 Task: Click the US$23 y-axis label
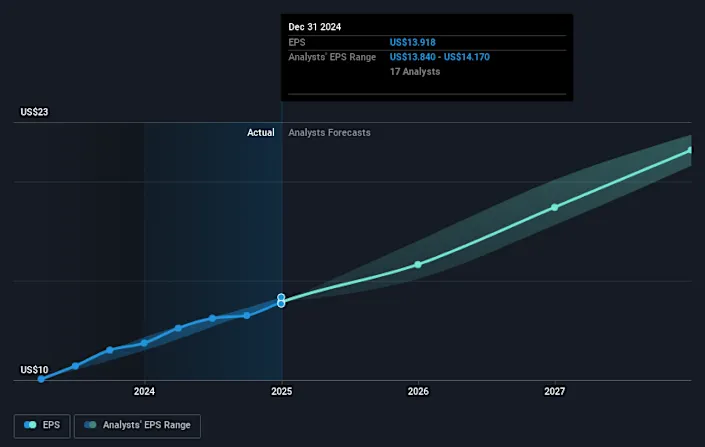[x=34, y=112]
